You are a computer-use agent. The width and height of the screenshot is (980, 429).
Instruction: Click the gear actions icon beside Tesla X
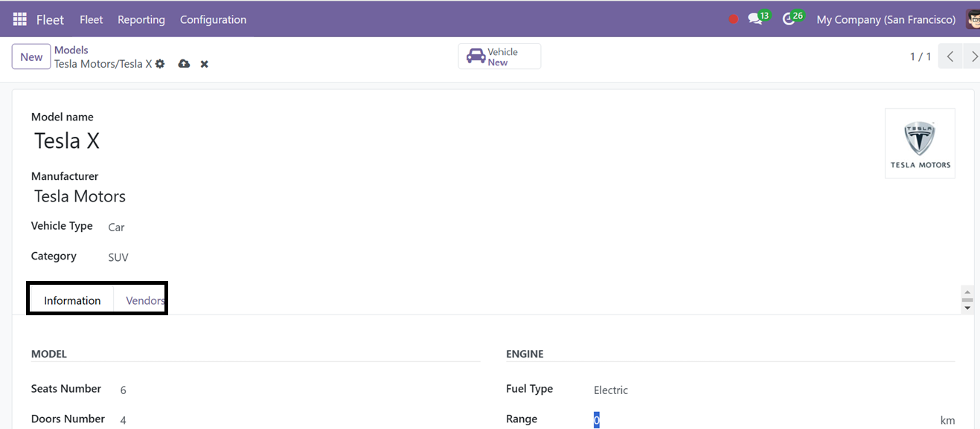160,64
